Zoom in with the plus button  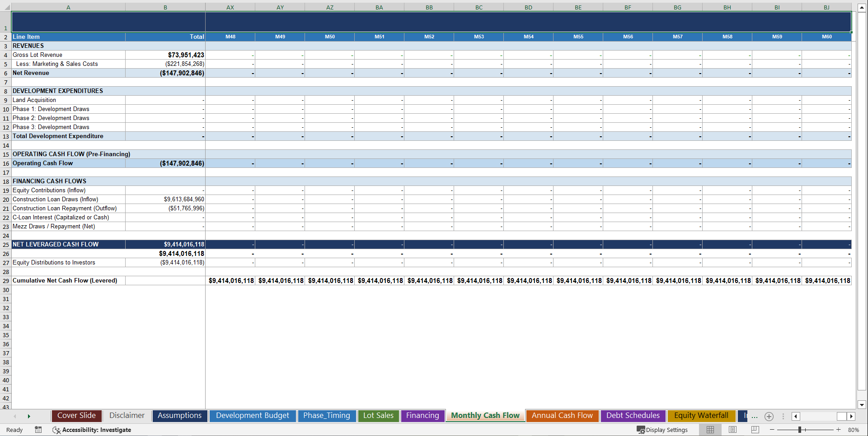coord(839,430)
